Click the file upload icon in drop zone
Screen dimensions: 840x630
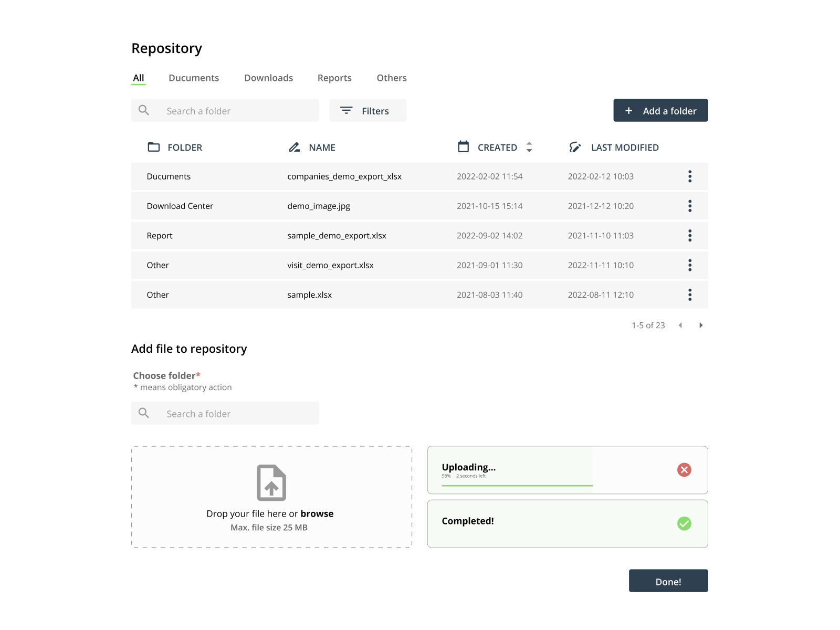(x=271, y=482)
